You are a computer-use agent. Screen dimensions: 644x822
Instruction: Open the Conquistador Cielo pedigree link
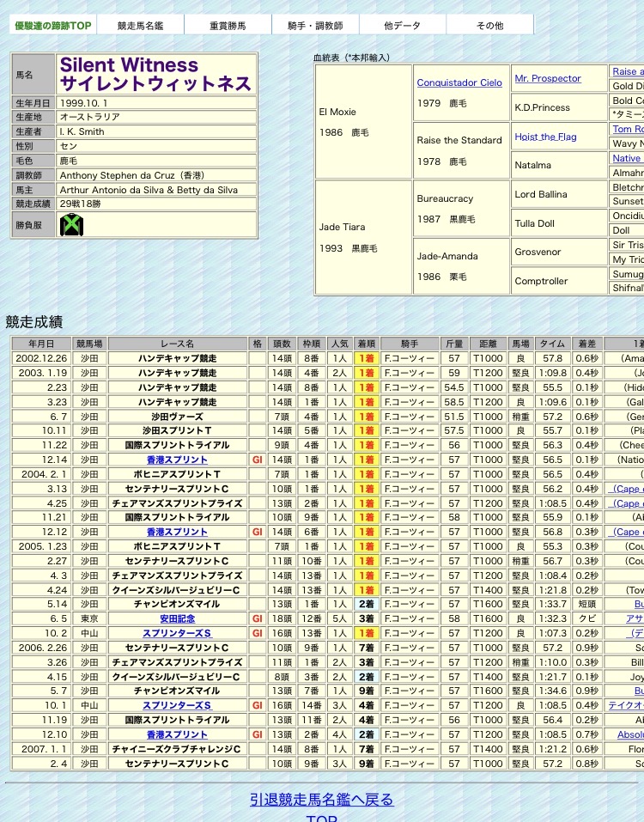click(x=459, y=83)
